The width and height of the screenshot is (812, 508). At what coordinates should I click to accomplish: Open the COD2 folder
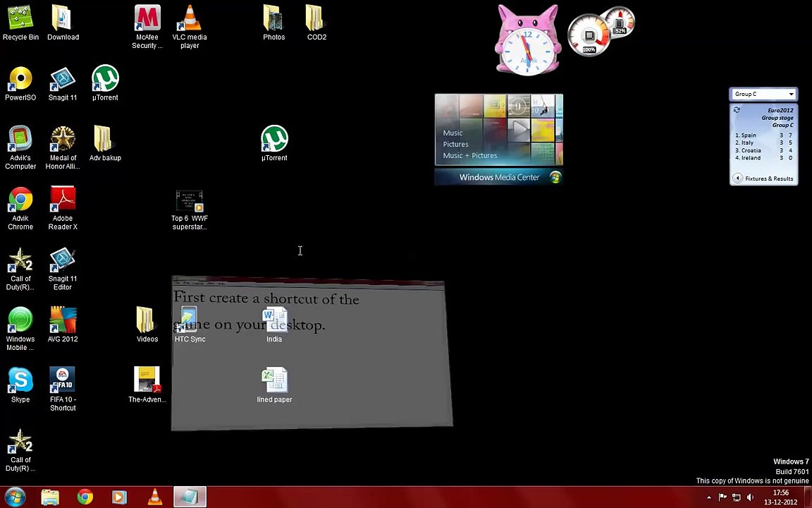(x=316, y=23)
